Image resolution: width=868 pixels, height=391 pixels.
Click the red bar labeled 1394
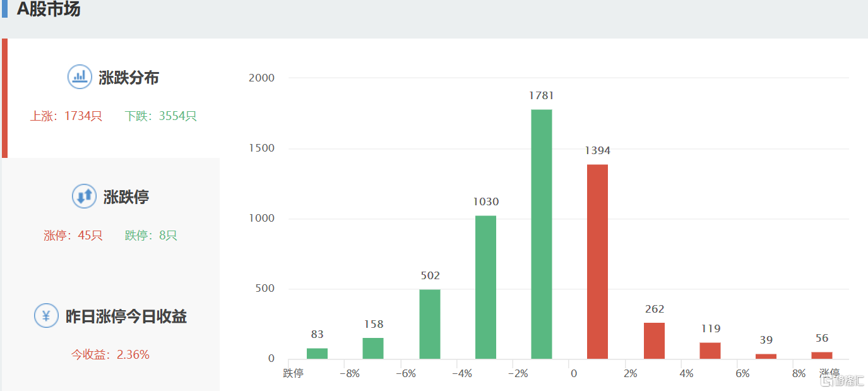pos(597,262)
